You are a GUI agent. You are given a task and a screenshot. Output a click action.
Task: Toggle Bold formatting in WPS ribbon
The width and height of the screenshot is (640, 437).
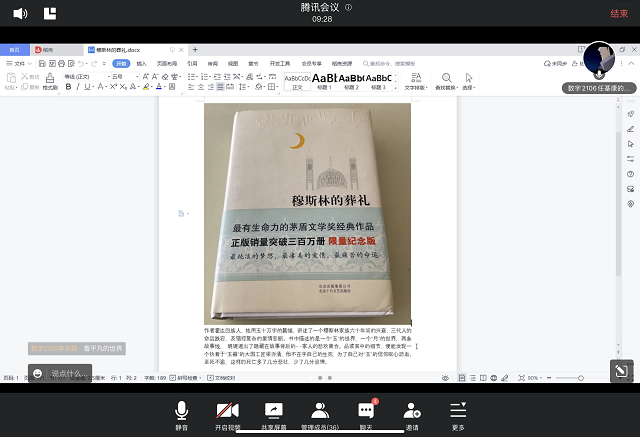pyautogui.click(x=68, y=87)
